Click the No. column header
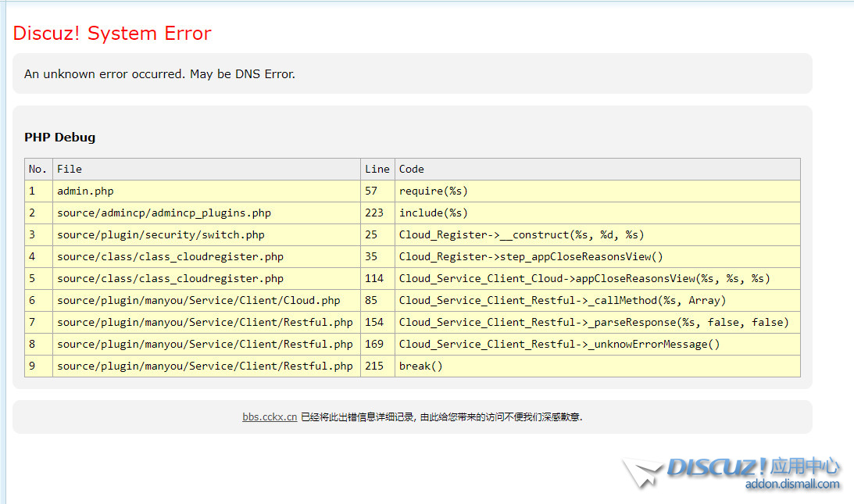Screen dimensions: 854x504 (38, 169)
